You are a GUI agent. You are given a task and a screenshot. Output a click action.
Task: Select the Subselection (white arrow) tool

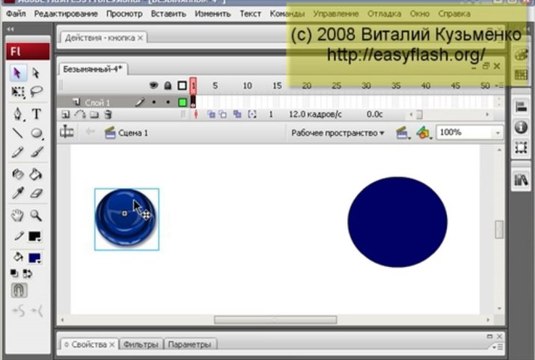(36, 73)
